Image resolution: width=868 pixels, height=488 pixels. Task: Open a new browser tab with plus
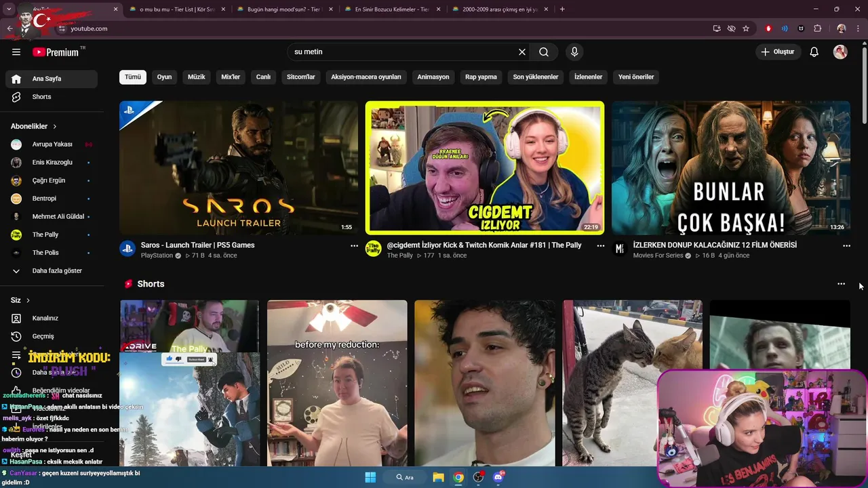tap(562, 9)
